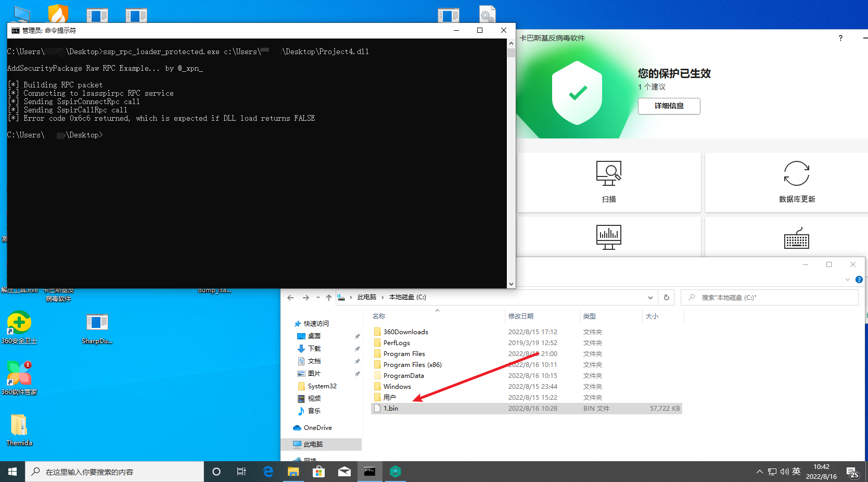
Task: Open the SharpDump shortcut on the desktop
Action: [x=97, y=323]
